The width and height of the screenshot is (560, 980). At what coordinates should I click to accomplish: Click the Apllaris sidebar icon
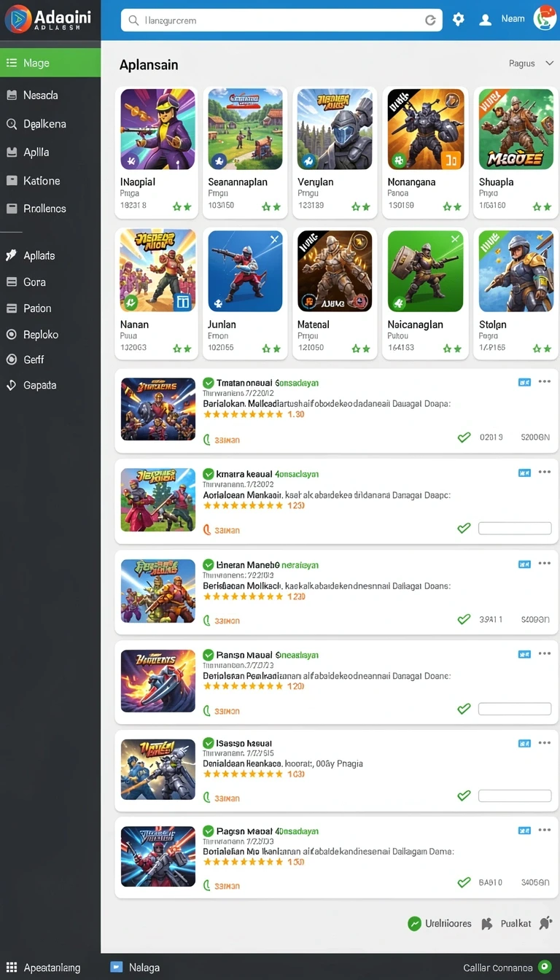click(11, 255)
